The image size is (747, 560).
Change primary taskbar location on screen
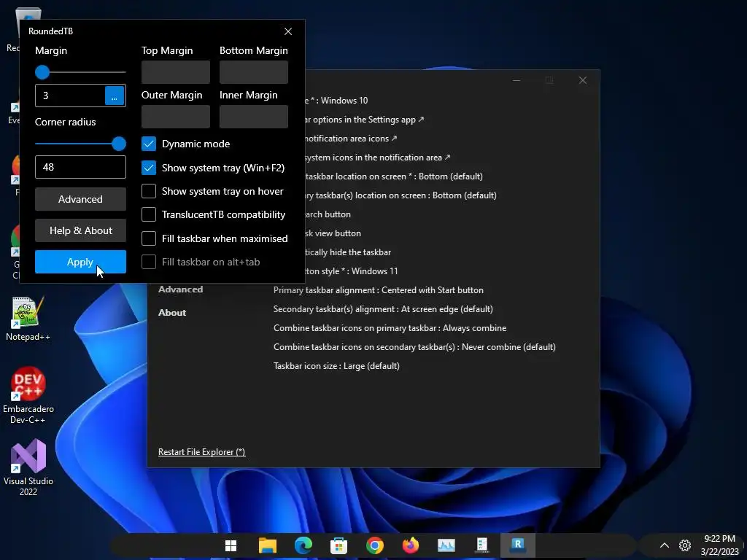click(394, 176)
